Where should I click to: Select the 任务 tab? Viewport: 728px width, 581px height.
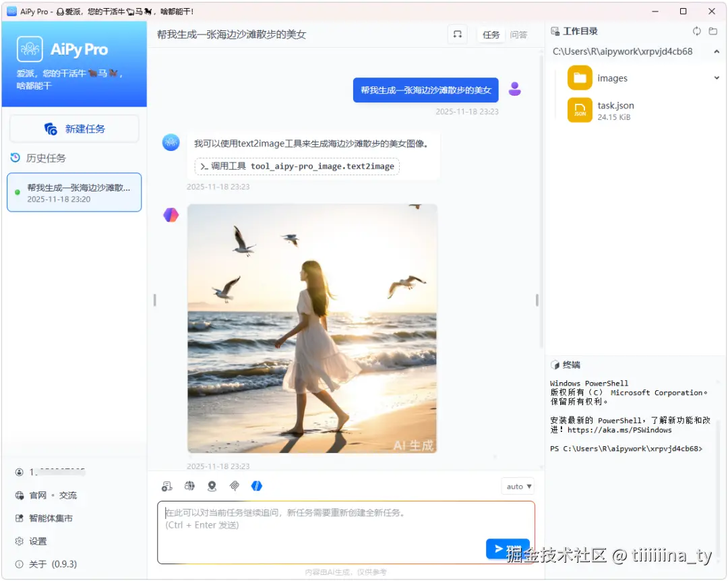pyautogui.click(x=491, y=34)
